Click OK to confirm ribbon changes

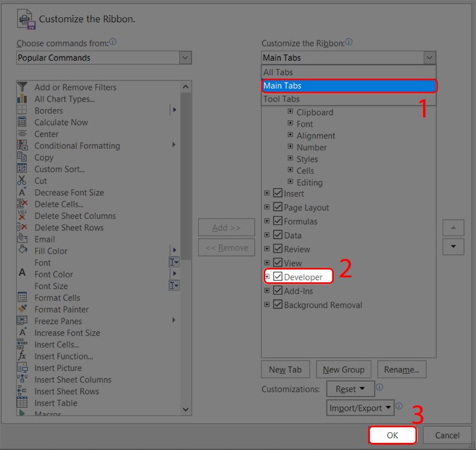coord(392,435)
